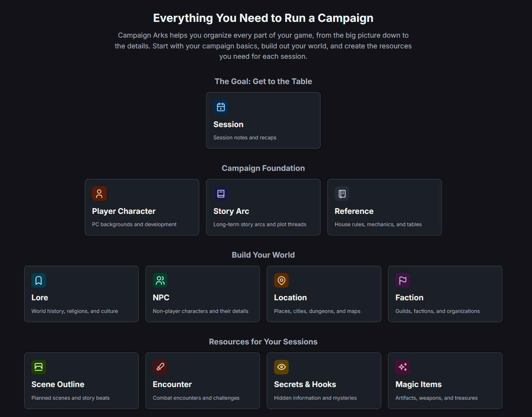Open the NPC card title
Viewport: 532px width, 417px height.
tap(161, 298)
